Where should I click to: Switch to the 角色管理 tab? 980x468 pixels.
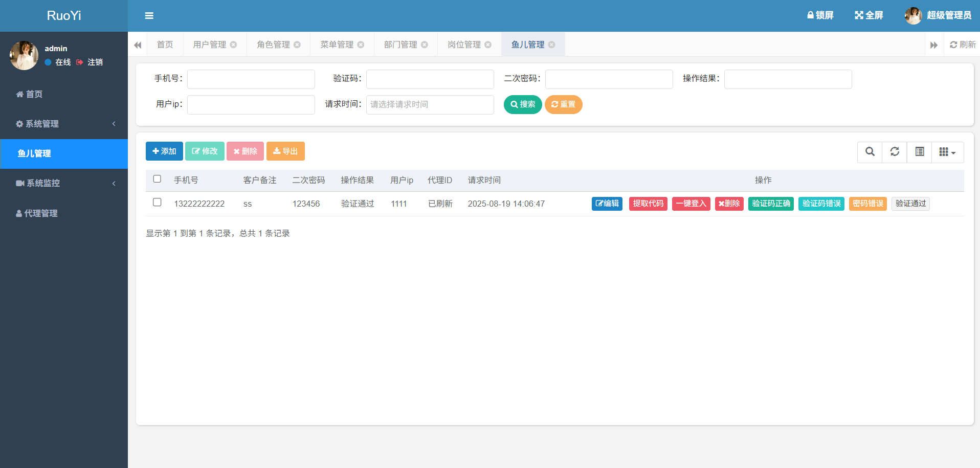[273, 44]
